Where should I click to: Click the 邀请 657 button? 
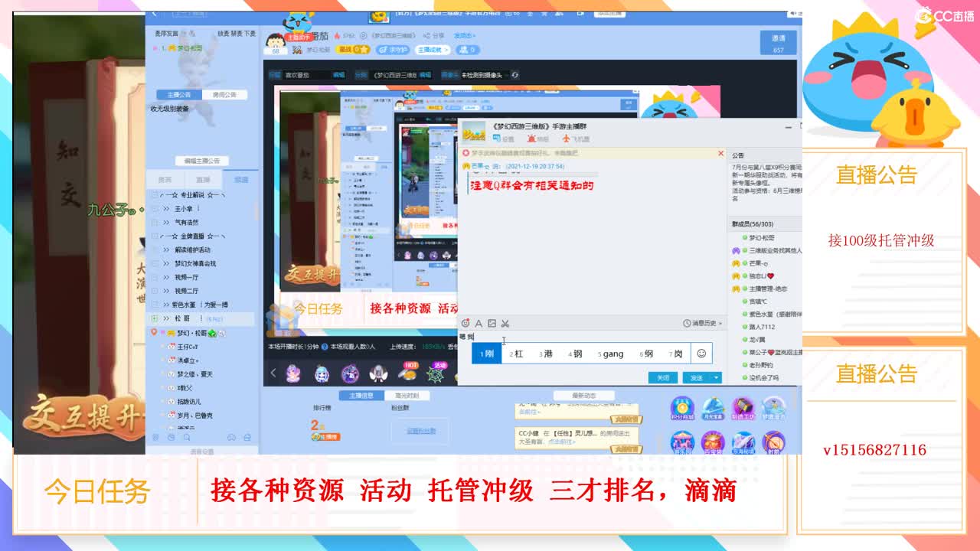(778, 42)
